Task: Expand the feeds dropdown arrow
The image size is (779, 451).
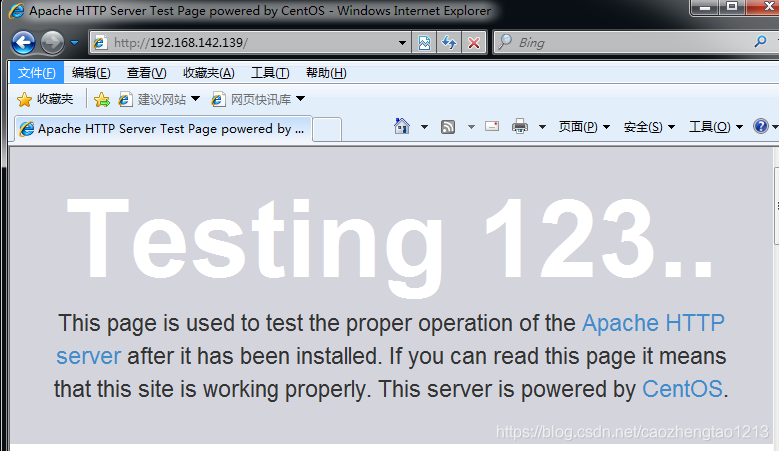Action: pos(471,127)
